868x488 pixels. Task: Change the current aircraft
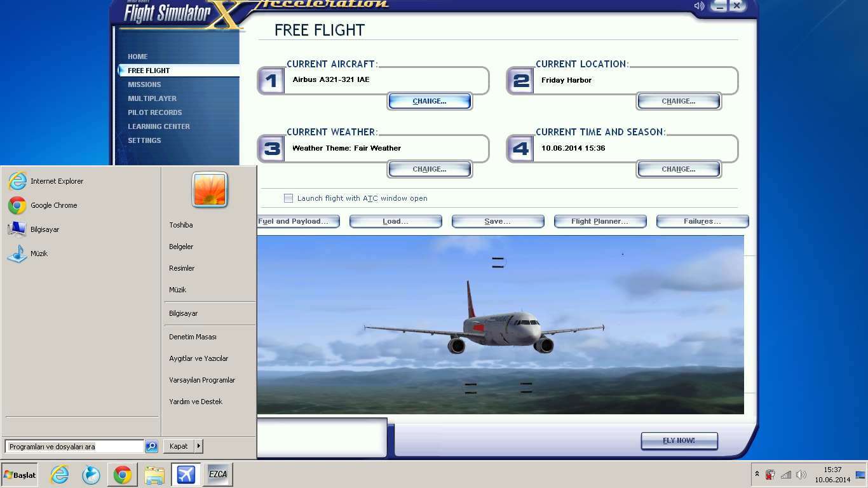(430, 101)
